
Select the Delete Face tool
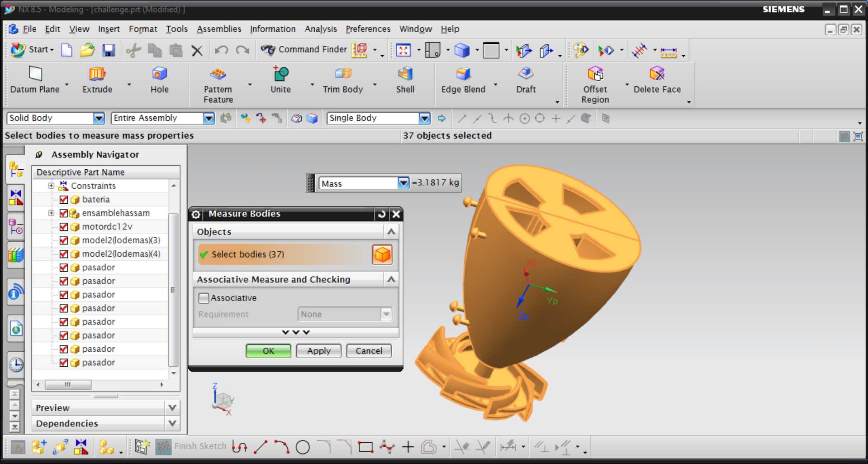click(657, 80)
